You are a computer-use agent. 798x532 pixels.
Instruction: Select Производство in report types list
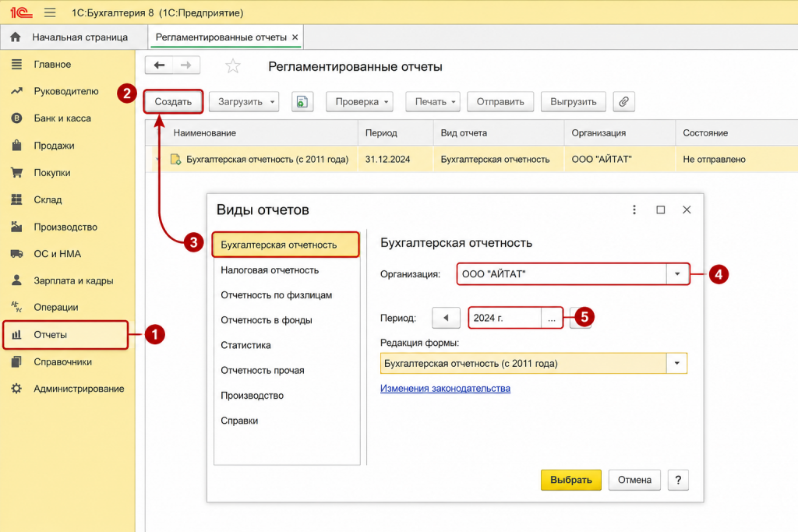[286, 395]
